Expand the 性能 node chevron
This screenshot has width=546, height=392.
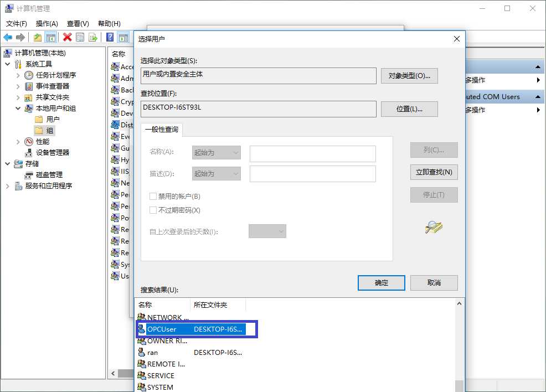18,142
